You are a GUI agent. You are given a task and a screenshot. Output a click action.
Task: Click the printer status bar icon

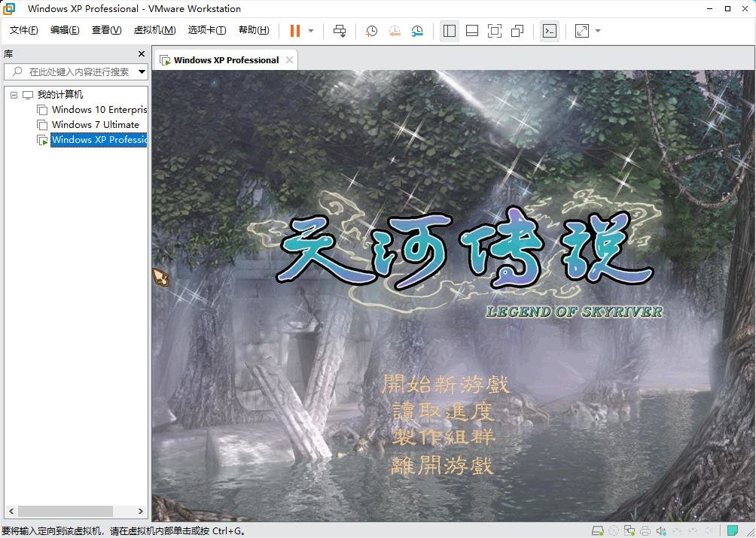(645, 530)
